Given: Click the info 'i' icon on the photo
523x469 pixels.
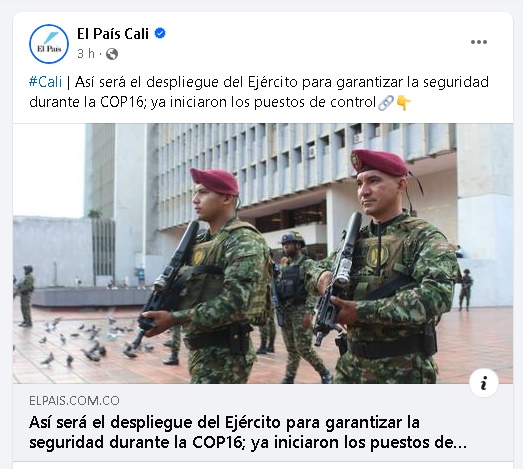Looking at the screenshot, I should [x=484, y=383].
